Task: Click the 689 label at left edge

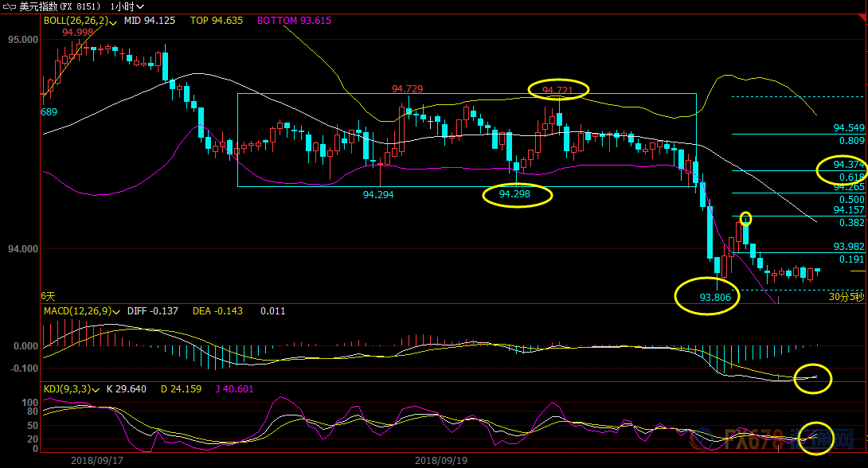Action: 49,112
